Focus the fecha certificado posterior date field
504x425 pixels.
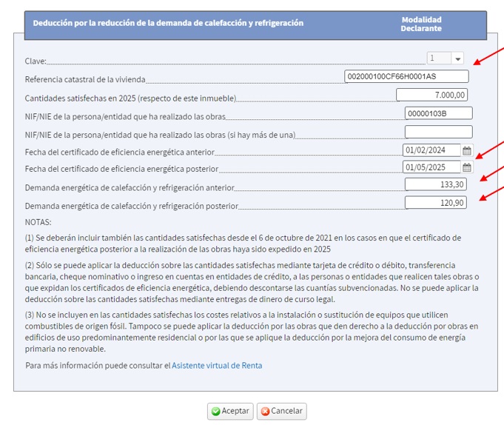[x=431, y=167]
